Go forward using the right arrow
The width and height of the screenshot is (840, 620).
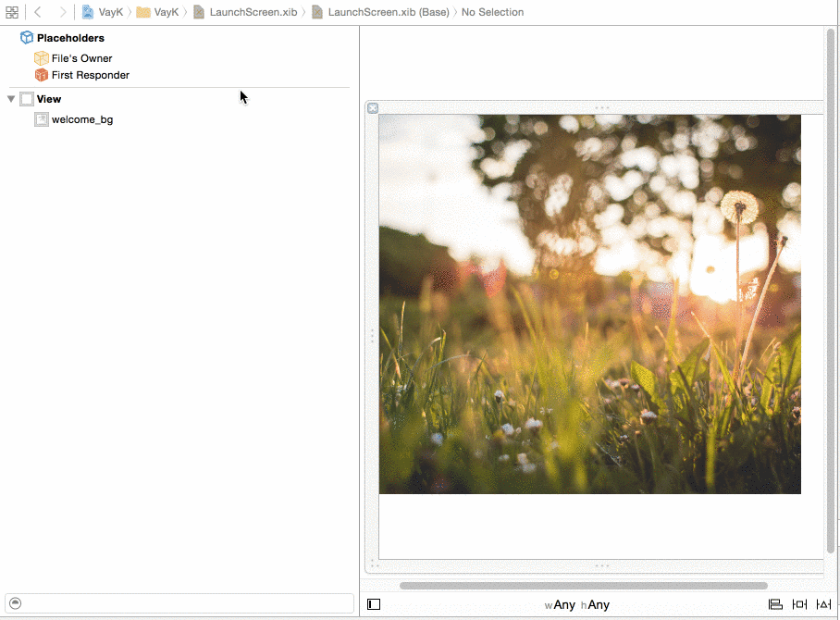point(62,12)
